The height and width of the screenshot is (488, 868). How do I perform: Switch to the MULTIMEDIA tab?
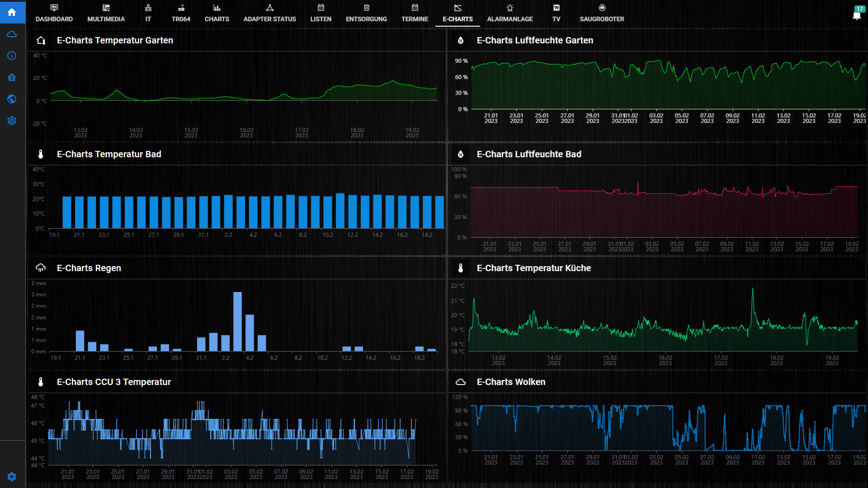coord(106,19)
